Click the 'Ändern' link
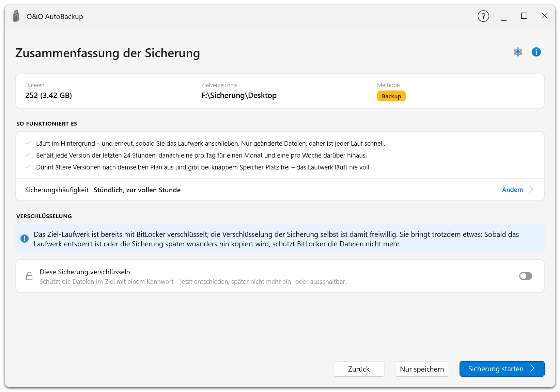This screenshot has height=392, width=560. tap(512, 190)
